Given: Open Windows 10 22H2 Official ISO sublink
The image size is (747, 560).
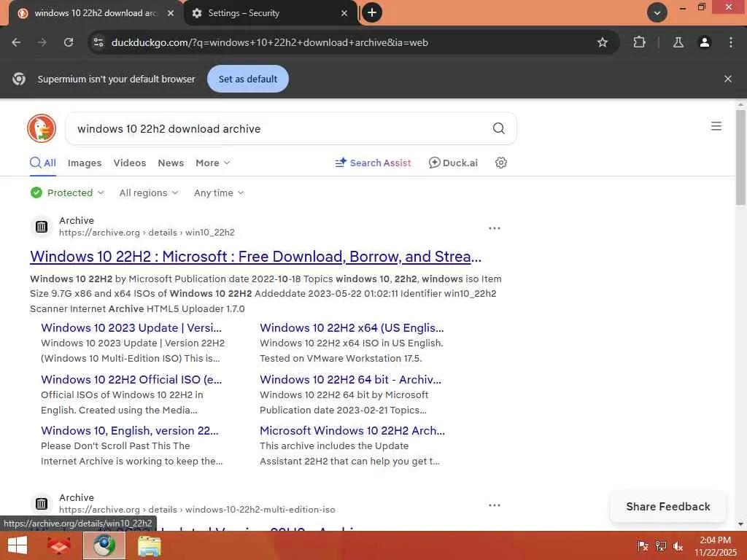Looking at the screenshot, I should pos(131,379).
